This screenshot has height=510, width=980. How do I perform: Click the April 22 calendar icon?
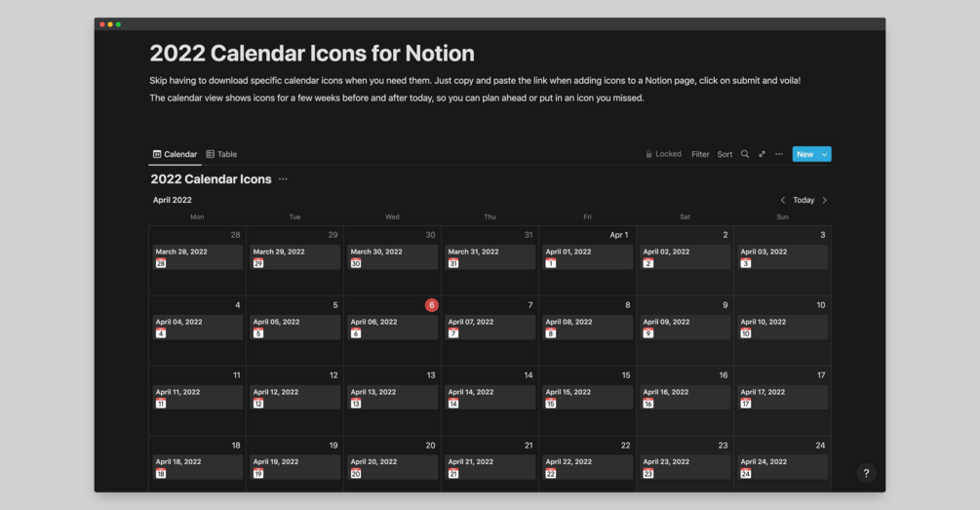[x=551, y=473]
